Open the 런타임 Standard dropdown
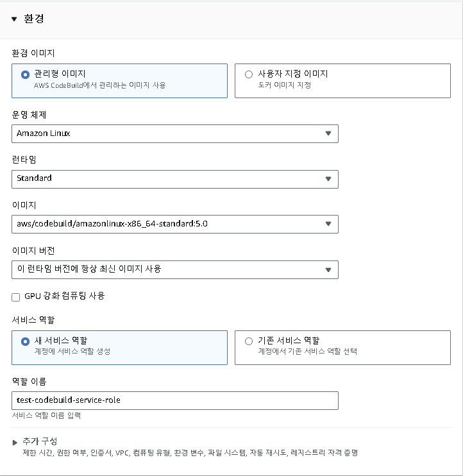 pyautogui.click(x=175, y=179)
